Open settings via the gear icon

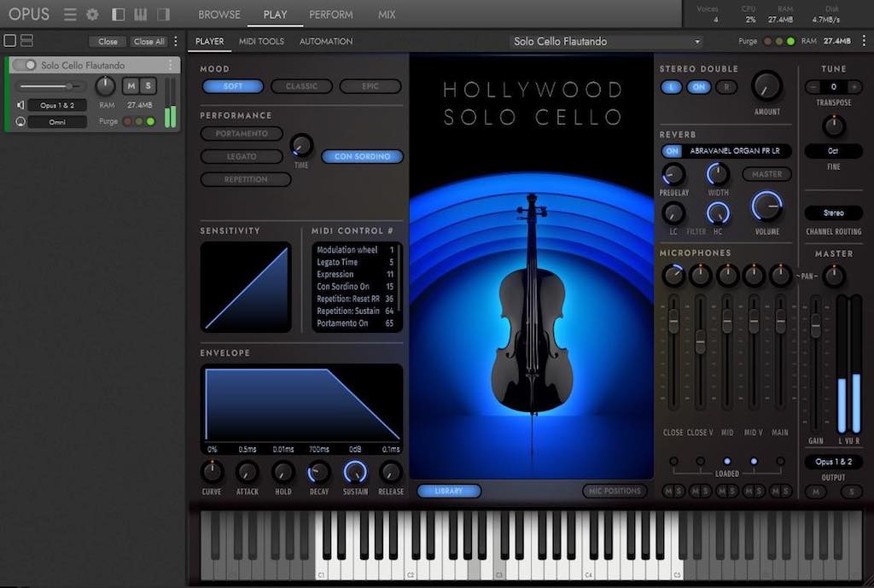coord(92,15)
